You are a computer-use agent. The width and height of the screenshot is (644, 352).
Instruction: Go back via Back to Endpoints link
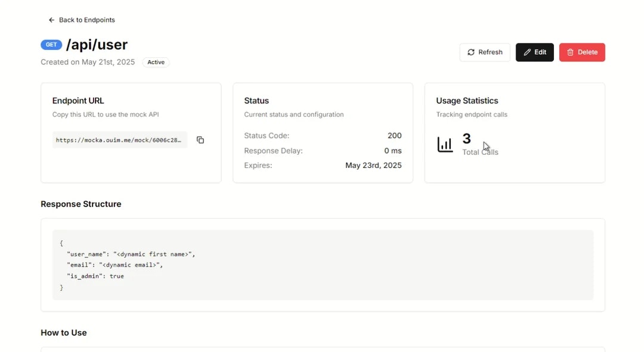(82, 20)
